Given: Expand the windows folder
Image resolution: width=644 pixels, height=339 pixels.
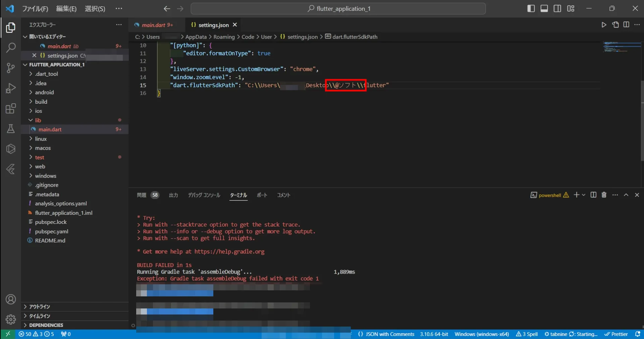Looking at the screenshot, I should pyautogui.click(x=46, y=176).
